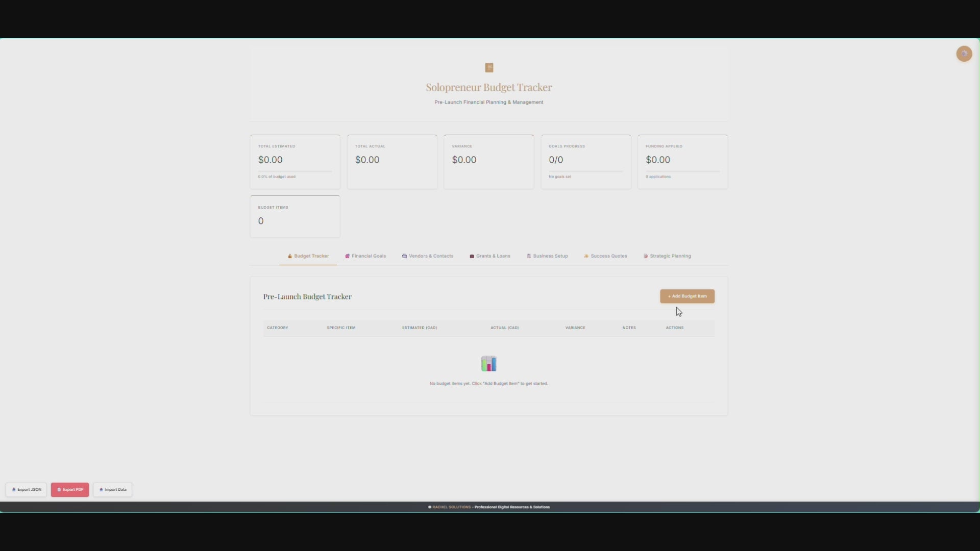Viewport: 980px width, 551px height.
Task: Open the Vendors & Contacts tab
Action: pos(428,256)
